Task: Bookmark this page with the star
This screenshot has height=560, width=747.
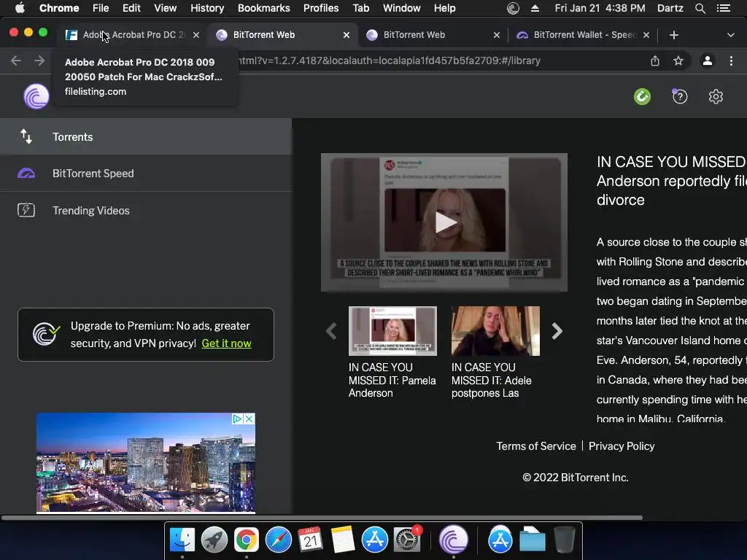Action: point(678,61)
